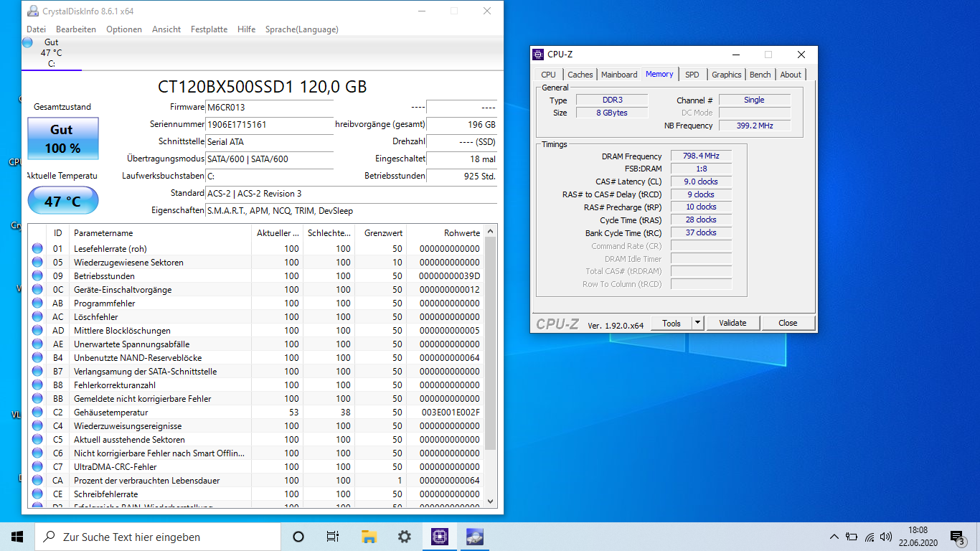Open Windows Start menu
The width and height of the screenshot is (980, 551).
tap(17, 537)
